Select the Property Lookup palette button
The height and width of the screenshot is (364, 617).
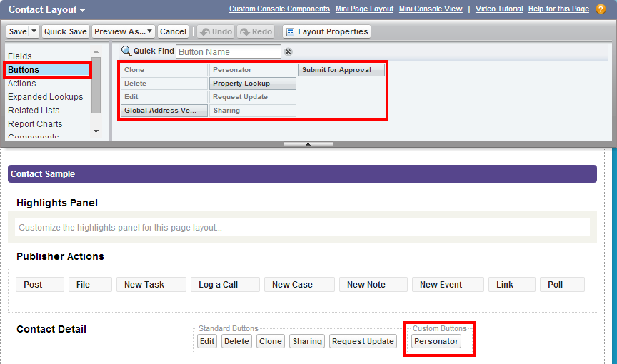[x=252, y=84]
